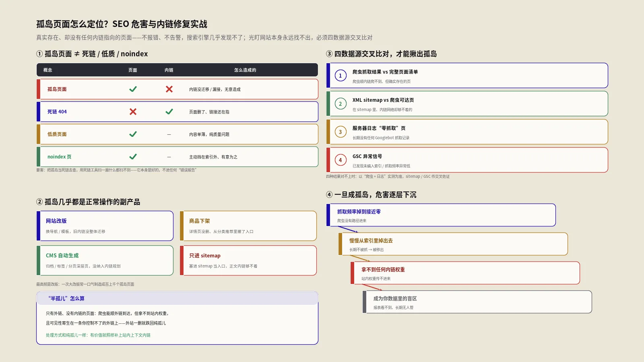The height and width of the screenshot is (362, 644).
Task: Click the title 服务器日志“零抓取”页
Action: click(x=379, y=128)
